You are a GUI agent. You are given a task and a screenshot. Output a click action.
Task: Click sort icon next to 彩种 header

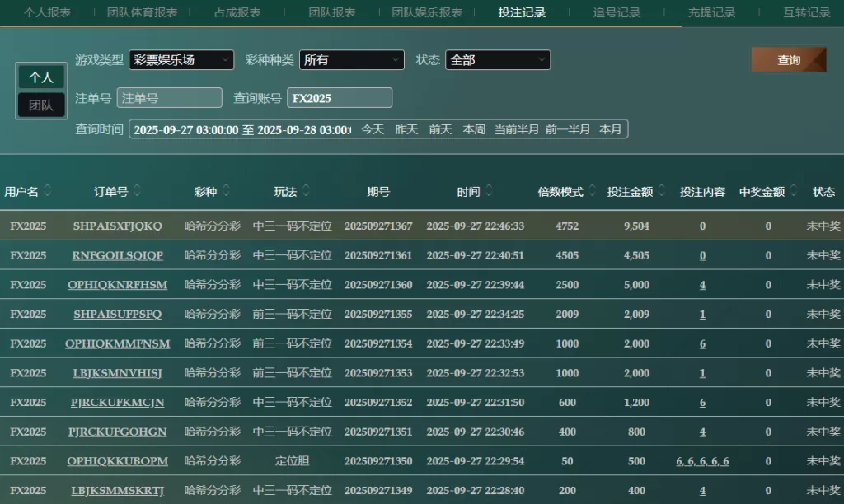[x=226, y=191]
